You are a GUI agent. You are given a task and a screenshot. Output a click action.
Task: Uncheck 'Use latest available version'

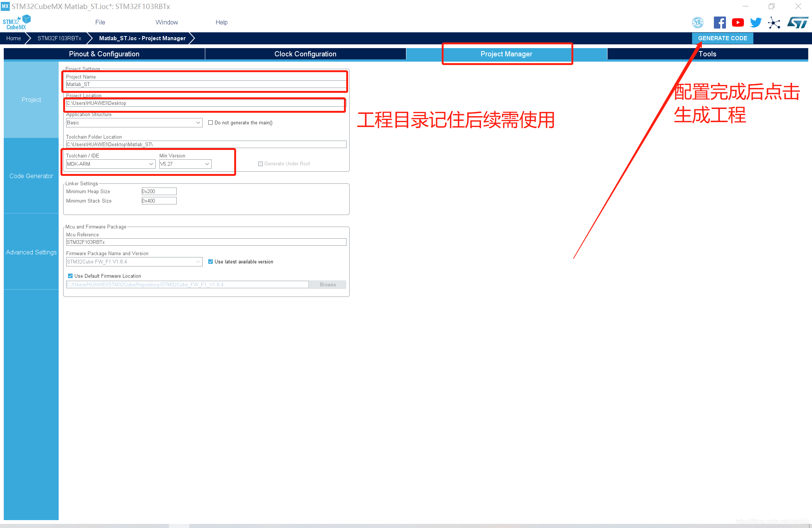click(x=211, y=262)
